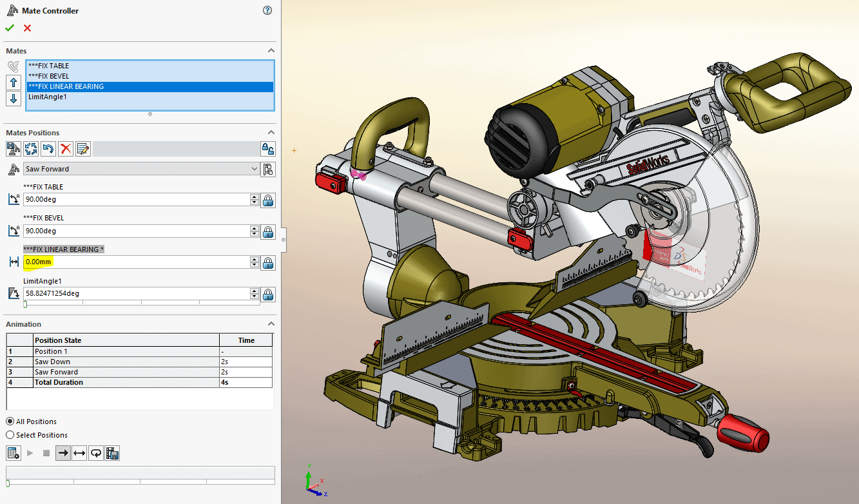Click FIX LINEAR BEARING distance flip icon

click(x=14, y=262)
